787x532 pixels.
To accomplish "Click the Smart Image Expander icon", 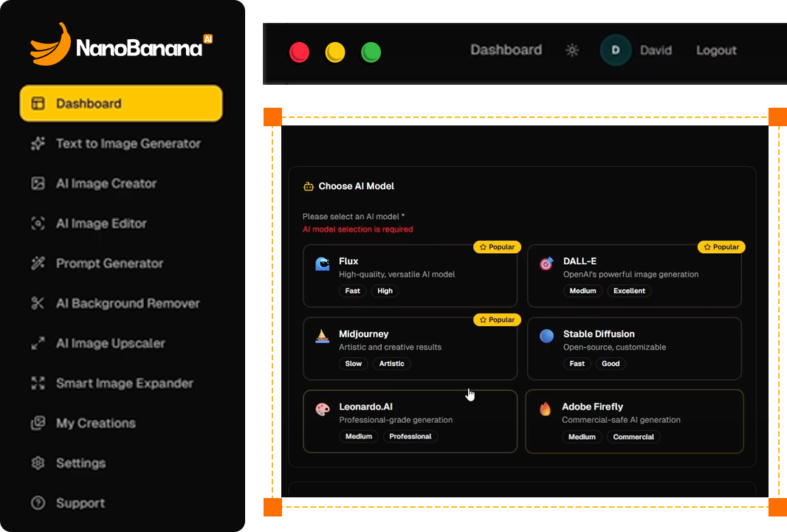I will (38, 383).
